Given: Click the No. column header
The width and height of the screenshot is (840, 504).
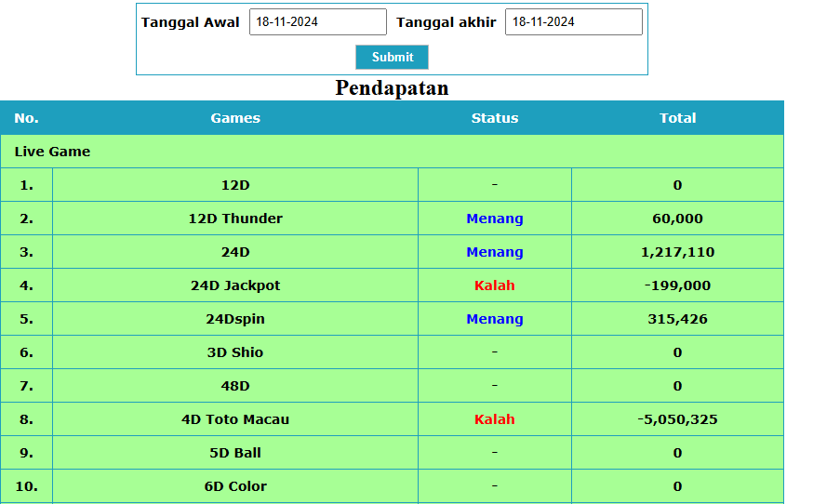Looking at the screenshot, I should coord(26,118).
